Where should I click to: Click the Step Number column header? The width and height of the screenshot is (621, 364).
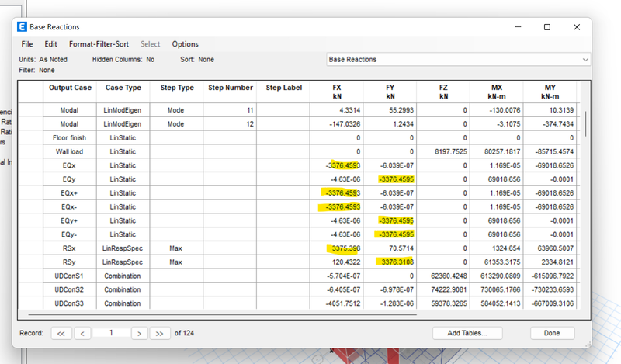click(230, 92)
